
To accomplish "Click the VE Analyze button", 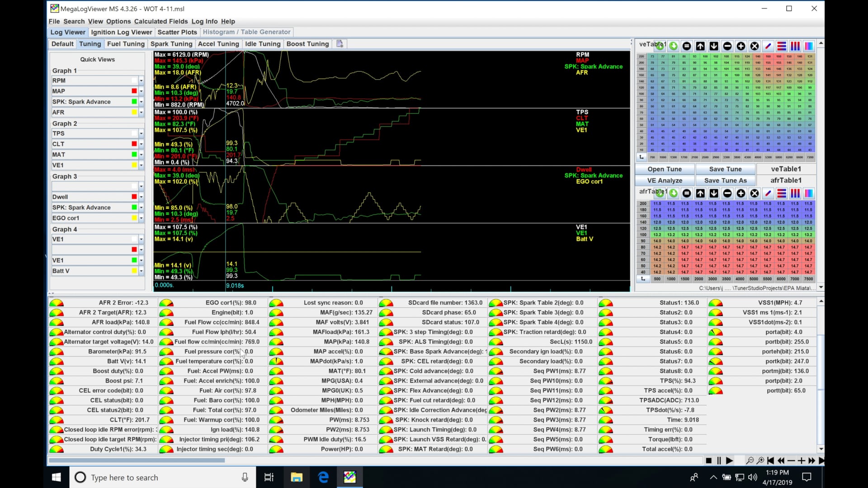I will click(665, 180).
